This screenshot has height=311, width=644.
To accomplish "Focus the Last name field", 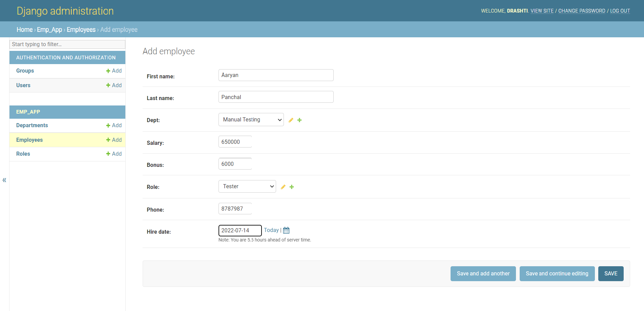I will (x=276, y=97).
